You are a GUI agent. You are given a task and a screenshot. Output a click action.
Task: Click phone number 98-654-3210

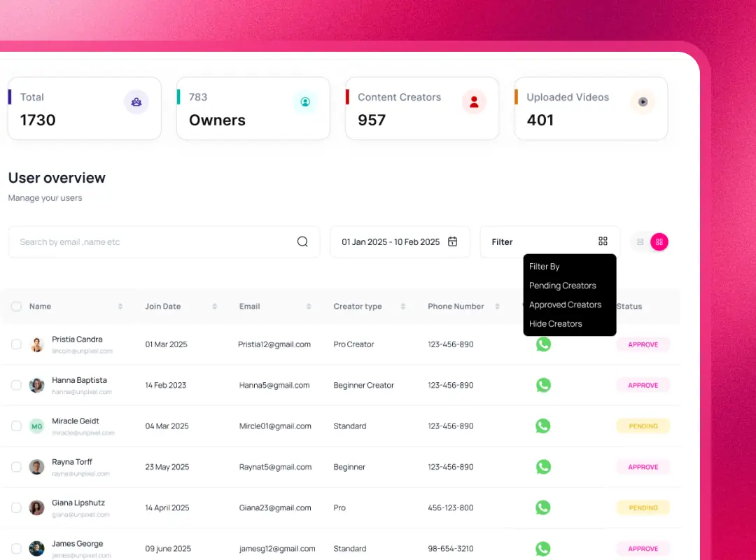pos(450,548)
